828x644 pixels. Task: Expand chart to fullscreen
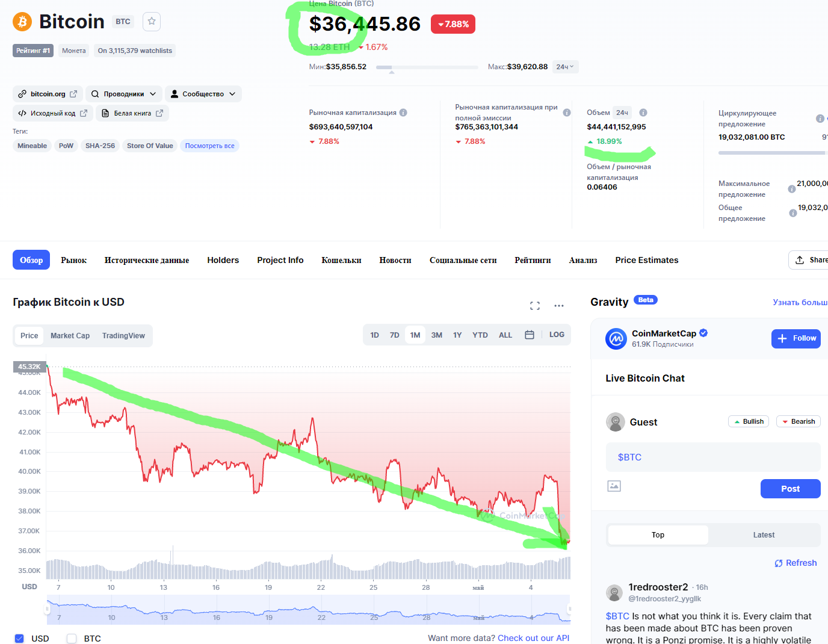535,306
